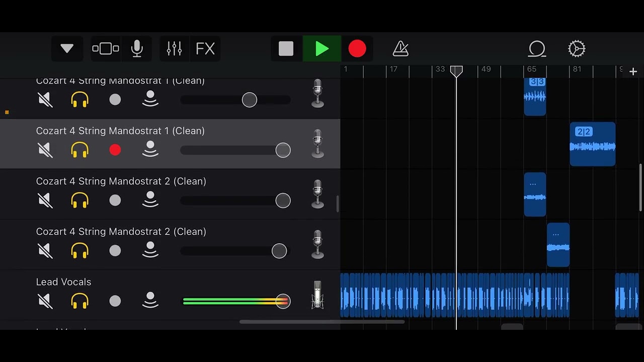The image size is (644, 362).
Task: Record-enable the Mandostrat 1 track with 3|3 region
Action: (115, 100)
